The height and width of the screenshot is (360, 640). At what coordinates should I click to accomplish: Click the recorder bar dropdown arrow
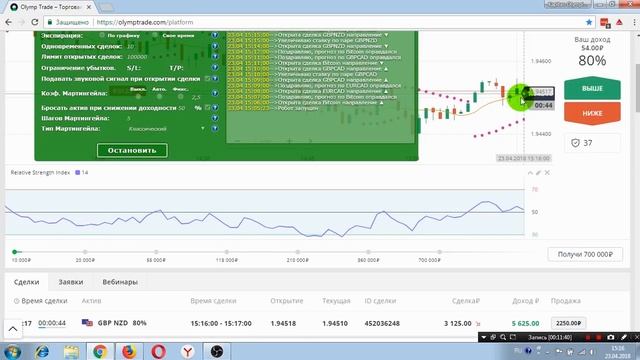484,337
